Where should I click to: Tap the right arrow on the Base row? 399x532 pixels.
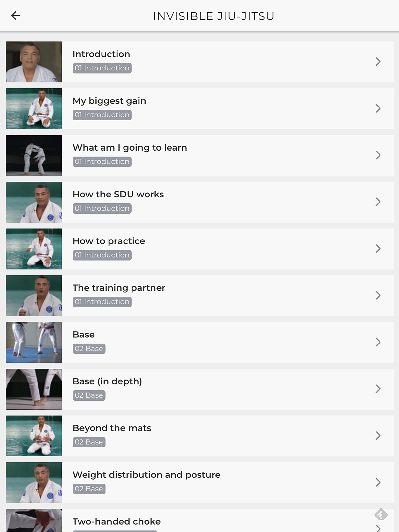click(x=378, y=342)
